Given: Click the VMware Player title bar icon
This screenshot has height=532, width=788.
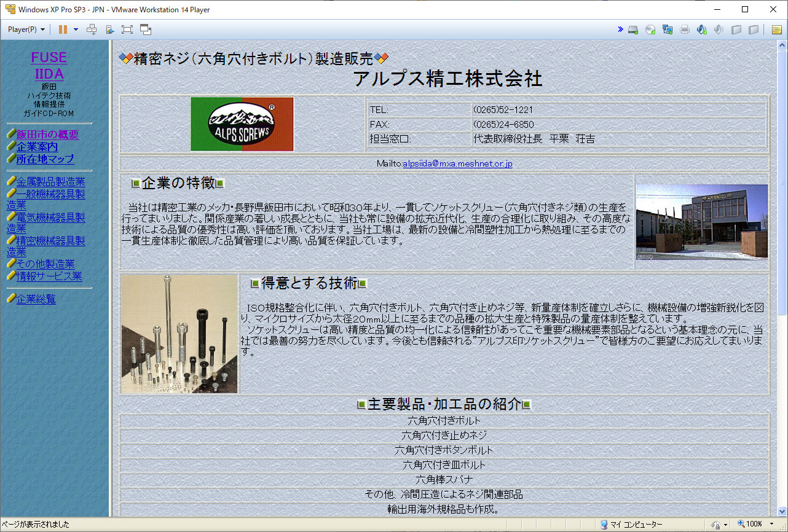Looking at the screenshot, I should pyautogui.click(x=10, y=9).
